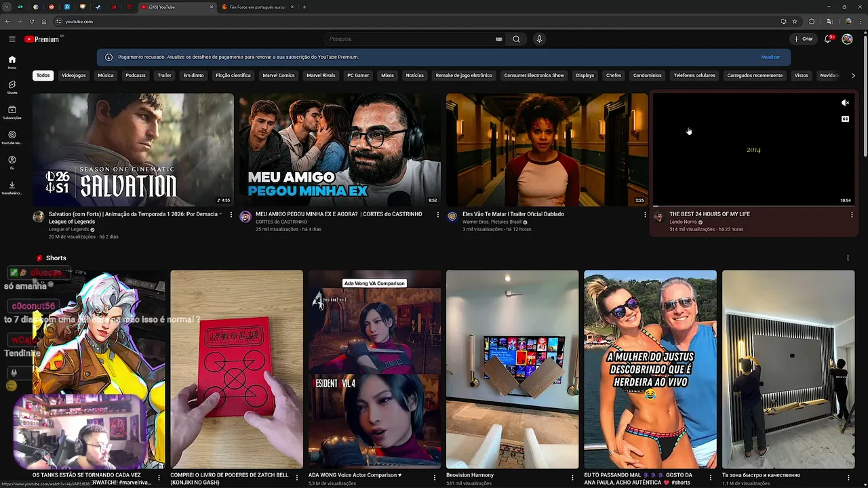868x488 pixels.
Task: Select the Em direto filter chip
Action: point(193,75)
